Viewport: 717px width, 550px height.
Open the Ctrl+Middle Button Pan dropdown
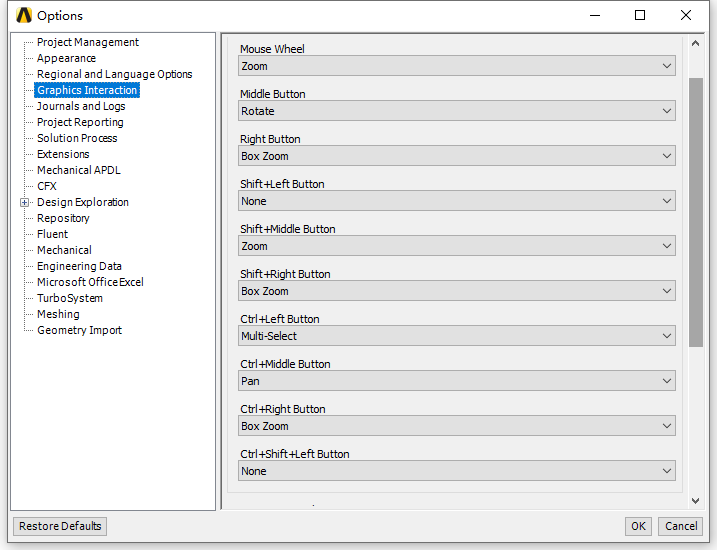coord(456,381)
